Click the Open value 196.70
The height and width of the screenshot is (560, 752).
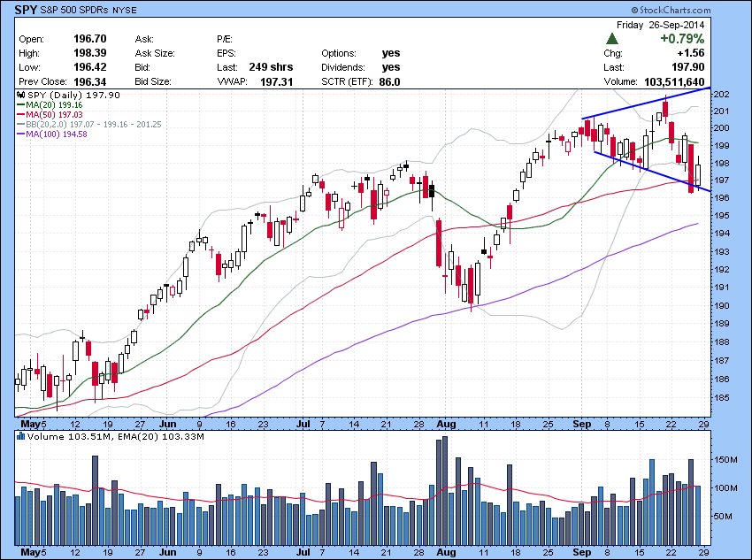[x=89, y=39]
